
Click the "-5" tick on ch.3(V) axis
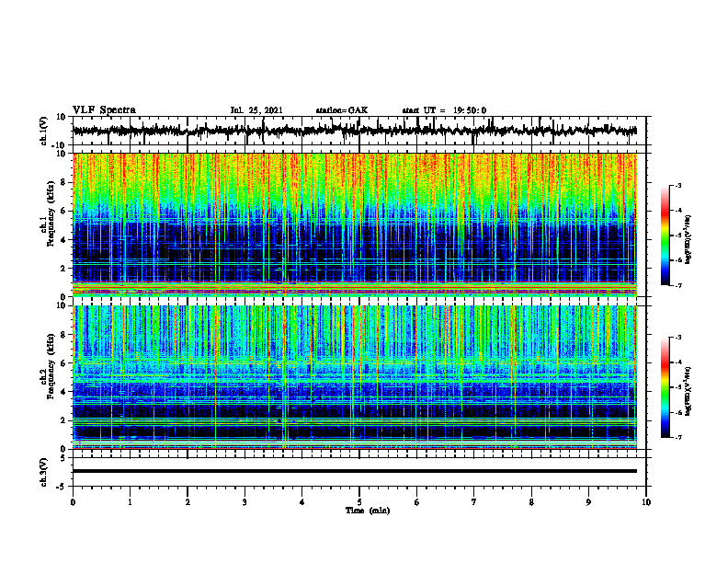point(63,487)
